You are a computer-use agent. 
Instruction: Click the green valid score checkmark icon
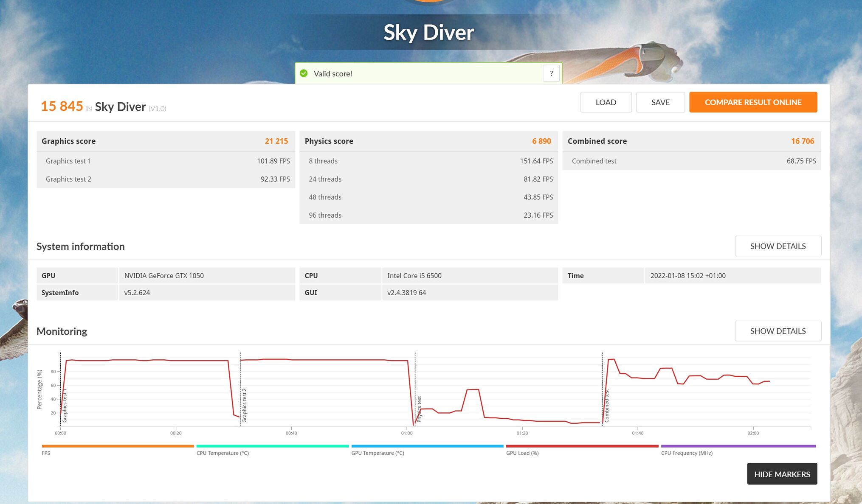coord(304,73)
